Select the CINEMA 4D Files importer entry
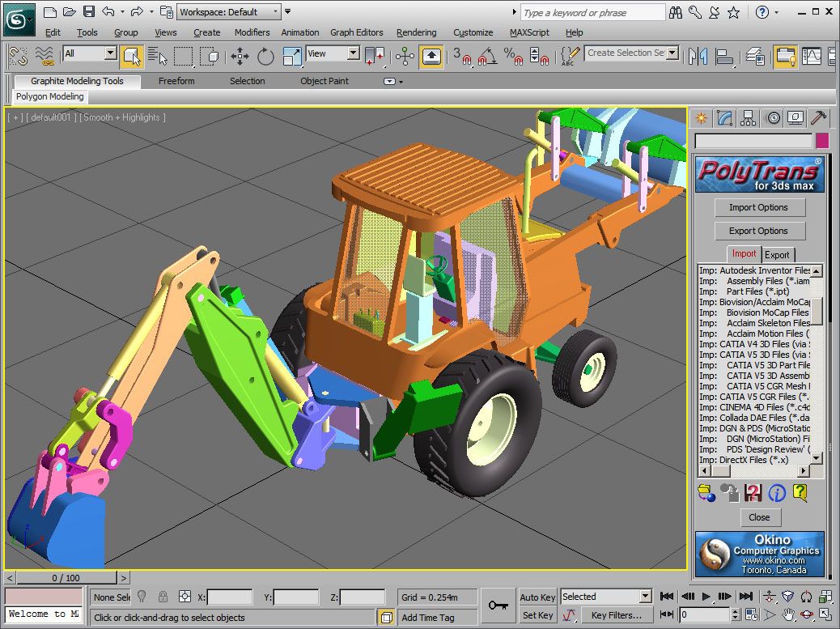 [754, 407]
